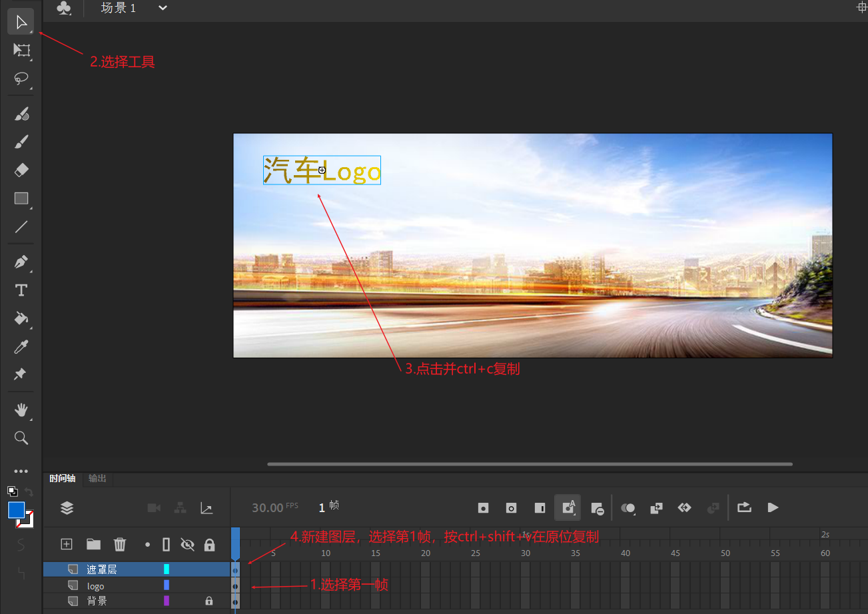This screenshot has width=868, height=614.
Task: Click the play button in timeline
Action: [773, 507]
